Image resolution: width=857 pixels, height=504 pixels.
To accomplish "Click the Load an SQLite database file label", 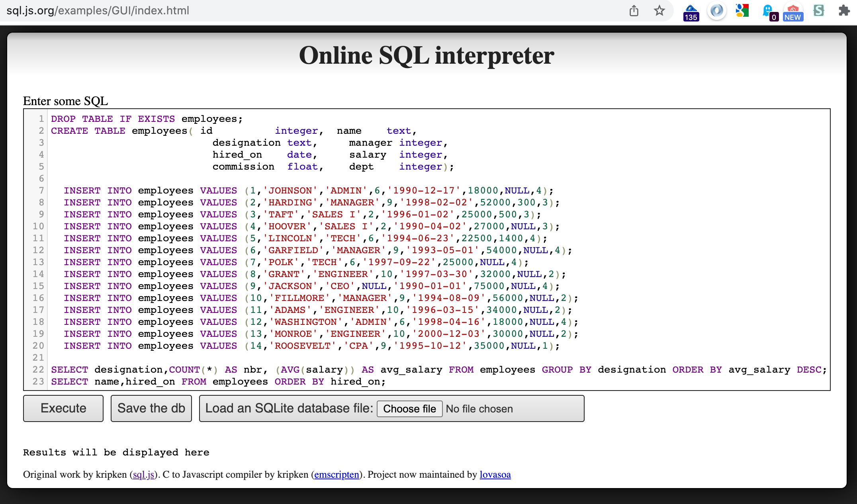I will pyautogui.click(x=289, y=408).
